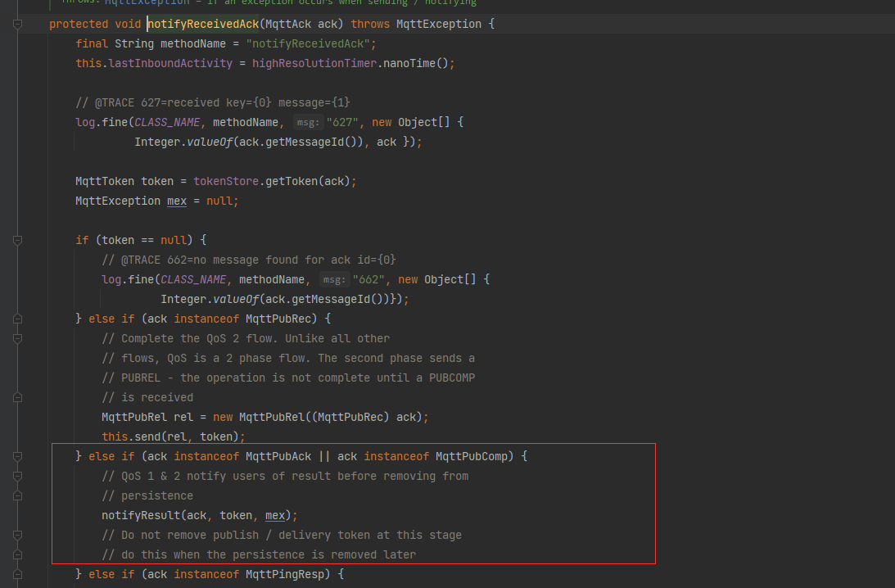
Task: Click the 'msg:' hint before "627"
Action: [x=308, y=122]
